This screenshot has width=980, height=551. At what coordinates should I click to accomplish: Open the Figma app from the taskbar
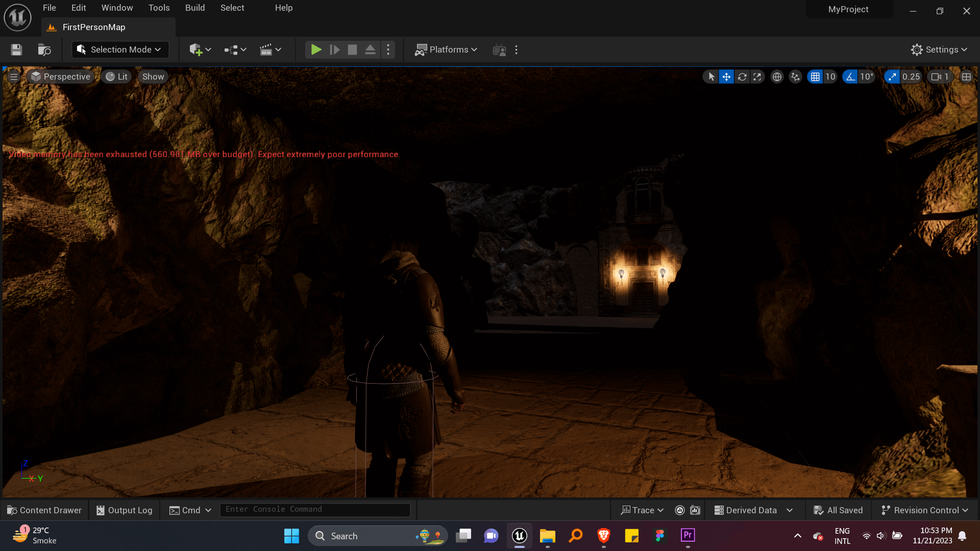[659, 536]
